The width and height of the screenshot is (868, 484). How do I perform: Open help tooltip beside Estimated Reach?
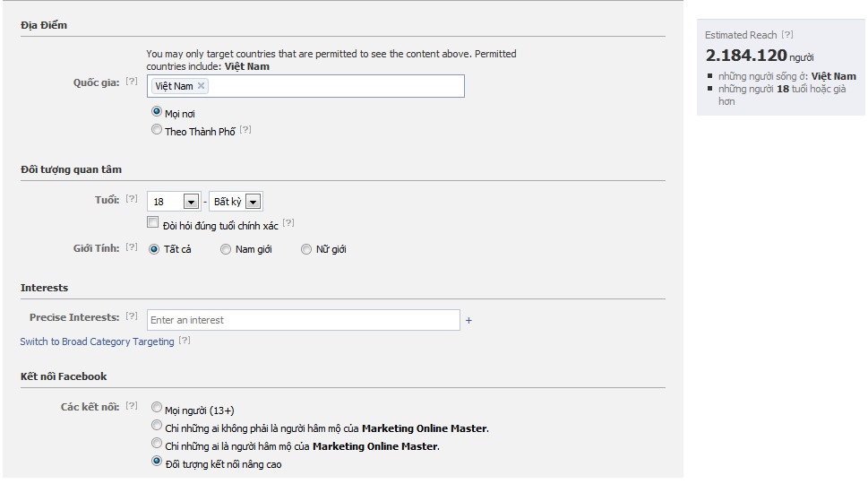point(787,34)
